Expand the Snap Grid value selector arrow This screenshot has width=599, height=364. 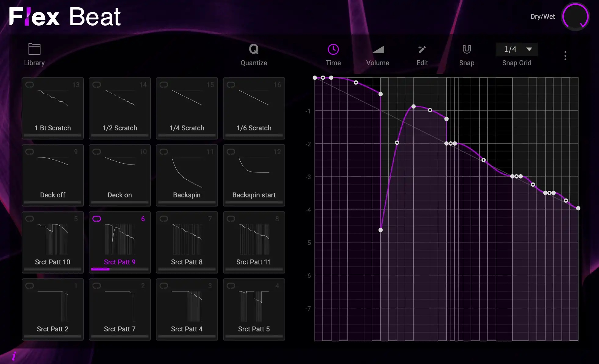(x=529, y=49)
